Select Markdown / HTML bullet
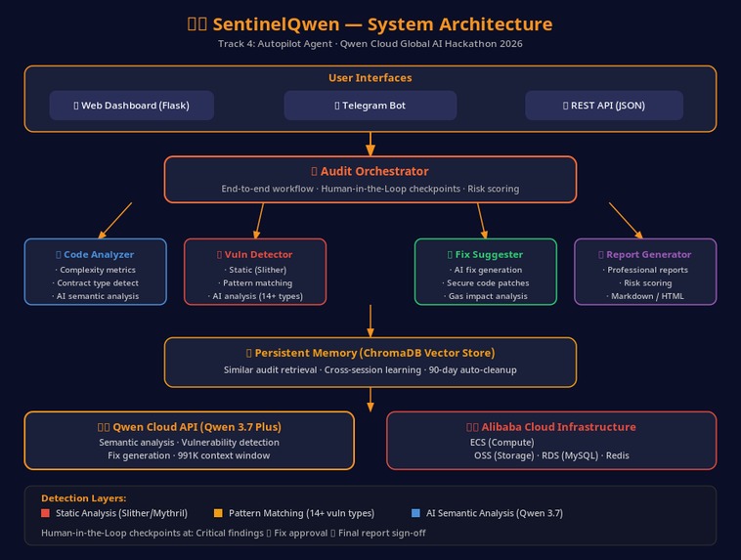 [x=645, y=296]
